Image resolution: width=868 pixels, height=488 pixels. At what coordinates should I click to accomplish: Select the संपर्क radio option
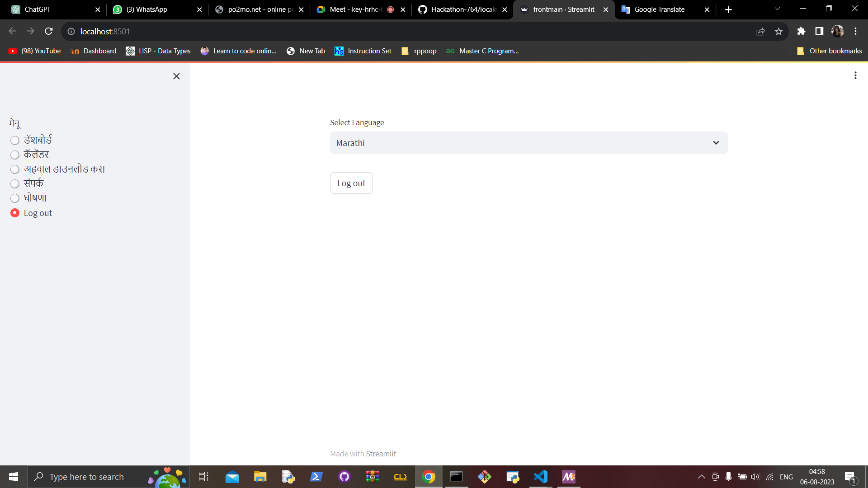click(x=15, y=184)
